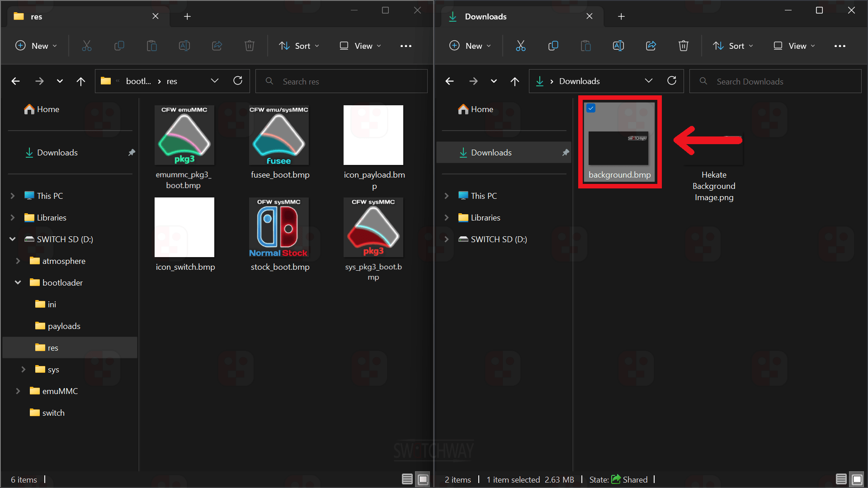Click Share icon in Downloads window toolbar
868x488 pixels.
point(651,46)
